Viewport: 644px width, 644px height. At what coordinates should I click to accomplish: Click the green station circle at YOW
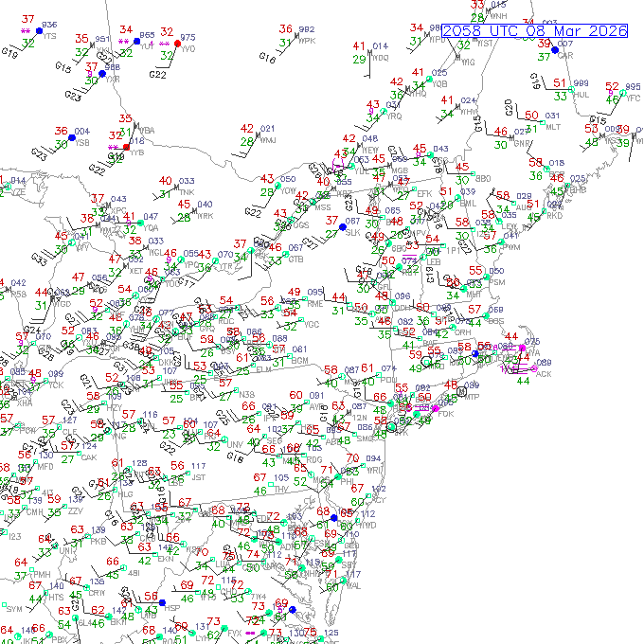[x=277, y=186]
